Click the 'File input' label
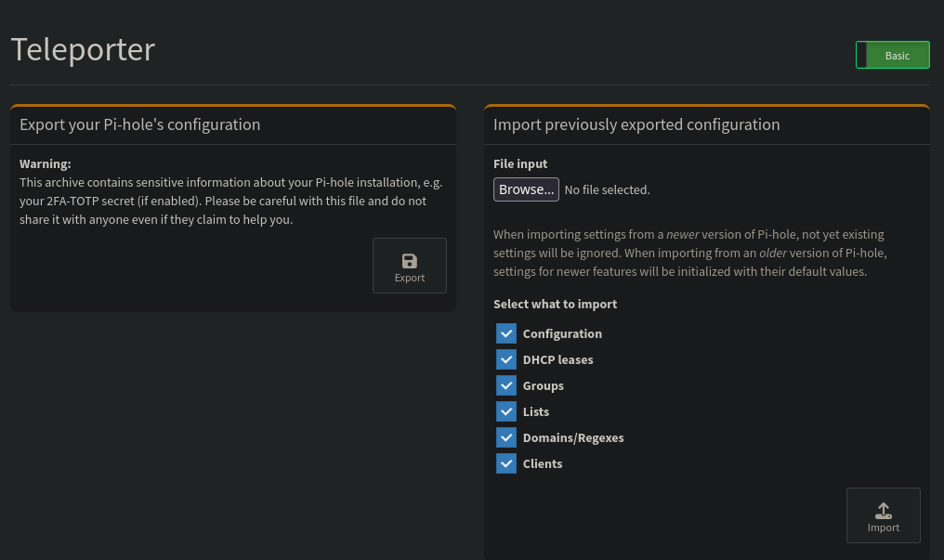The height and width of the screenshot is (560, 944). 520,163
